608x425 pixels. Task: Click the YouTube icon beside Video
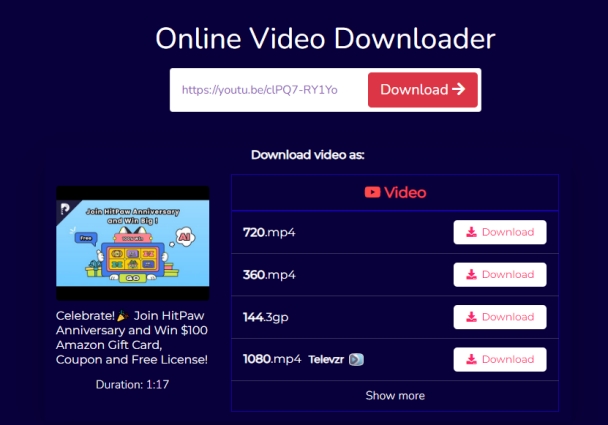pos(372,192)
